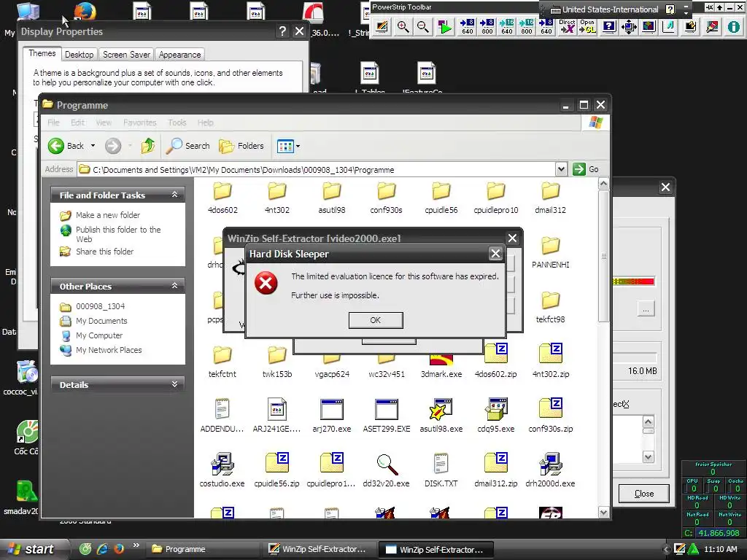This screenshot has height=560, width=747.
Task: Open the Favorites menu in Programme window
Action: click(139, 122)
